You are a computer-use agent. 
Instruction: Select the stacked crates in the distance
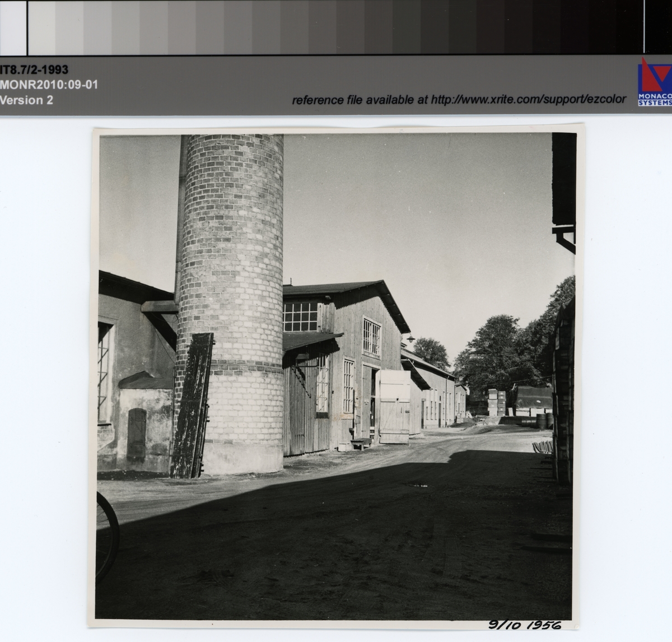(x=497, y=403)
